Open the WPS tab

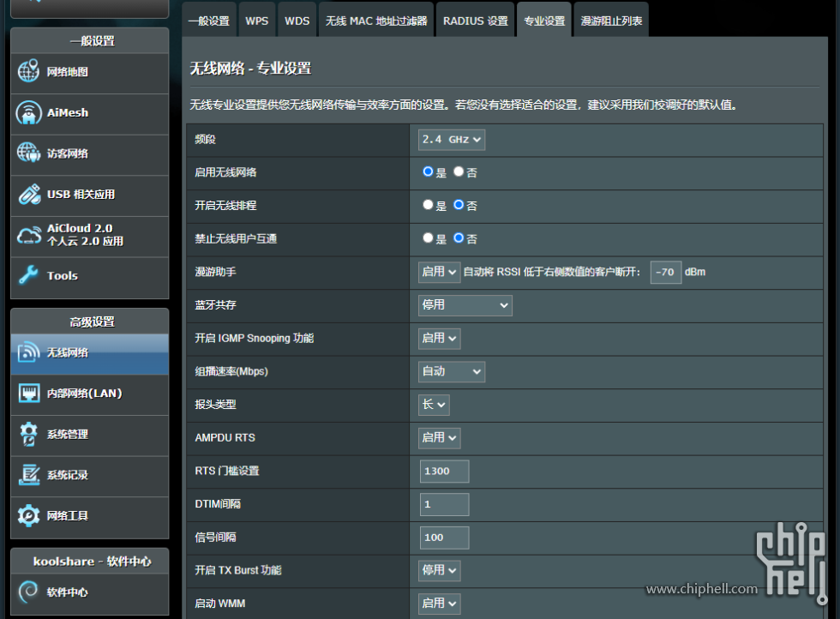tap(256, 21)
